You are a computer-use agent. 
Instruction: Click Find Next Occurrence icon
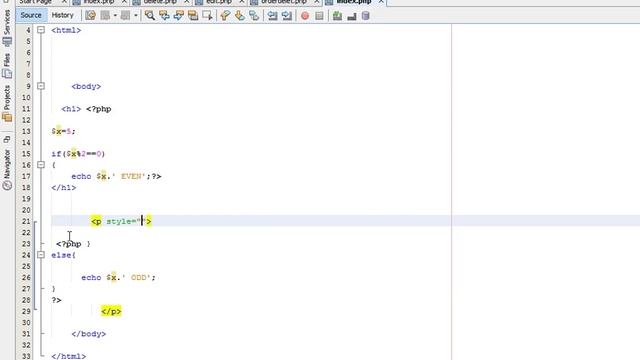[x=178, y=16]
